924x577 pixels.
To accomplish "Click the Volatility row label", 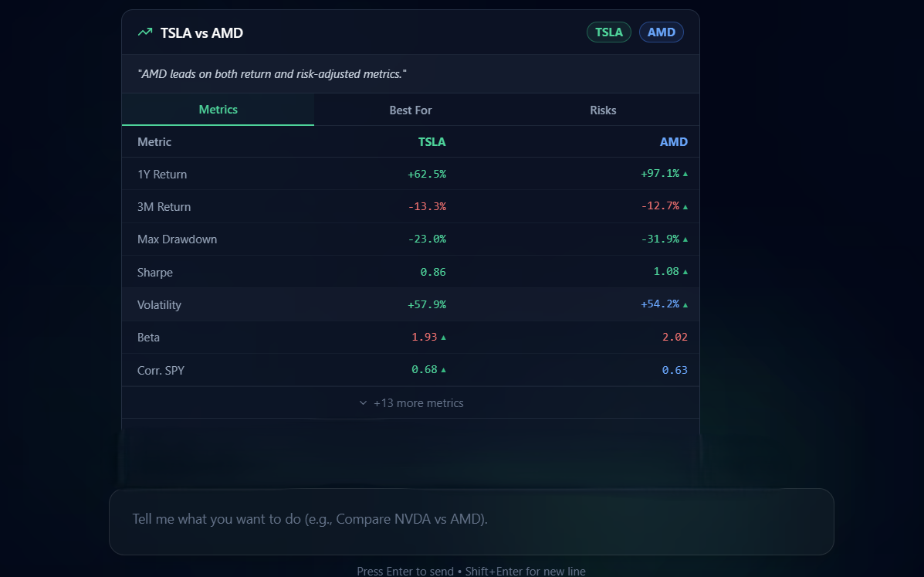I will 159,304.
